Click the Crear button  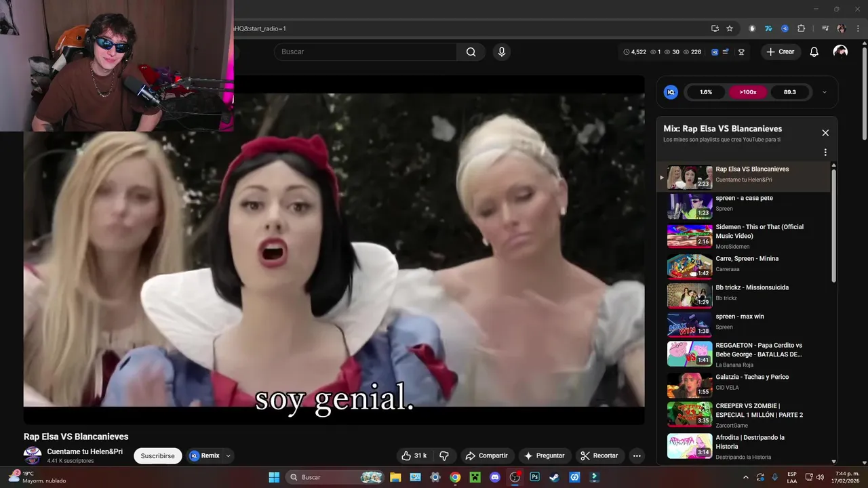[x=780, y=52]
